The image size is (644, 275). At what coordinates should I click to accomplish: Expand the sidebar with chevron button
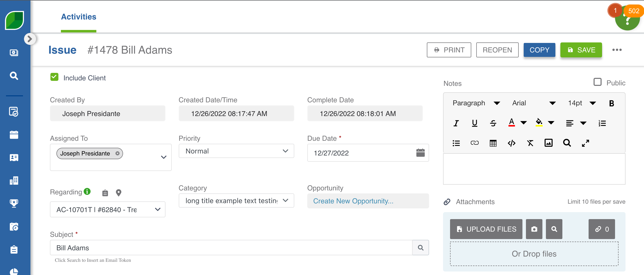30,39
